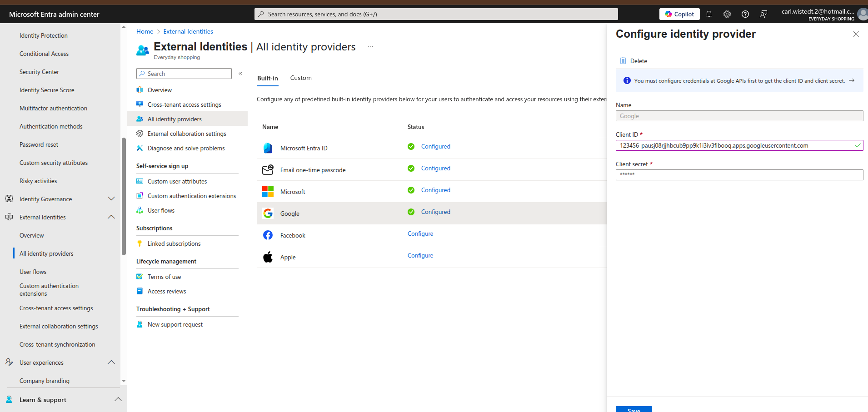Collapse Learn & support section chevron
Image resolution: width=868 pixels, height=412 pixels.
118,400
